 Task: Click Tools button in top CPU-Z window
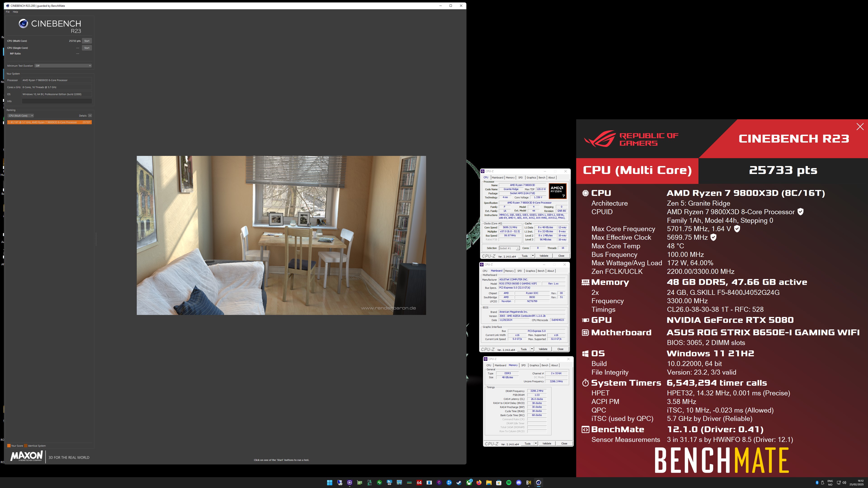point(525,256)
